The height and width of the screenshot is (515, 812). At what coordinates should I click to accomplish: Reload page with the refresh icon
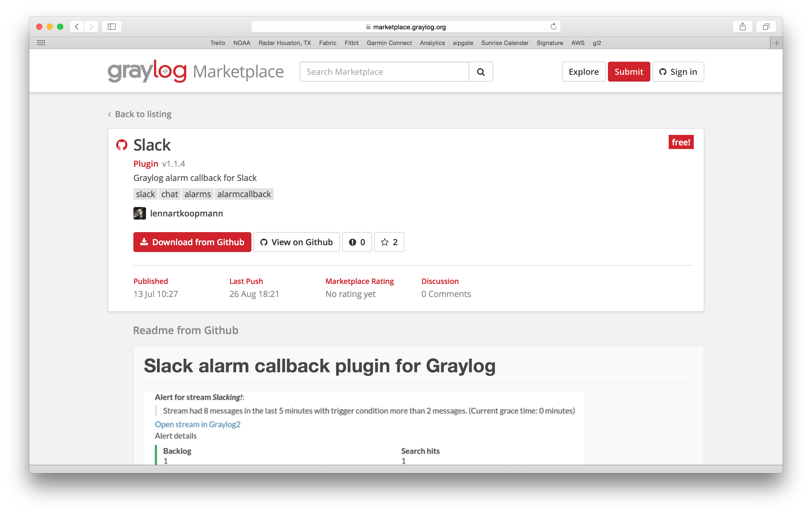(553, 27)
